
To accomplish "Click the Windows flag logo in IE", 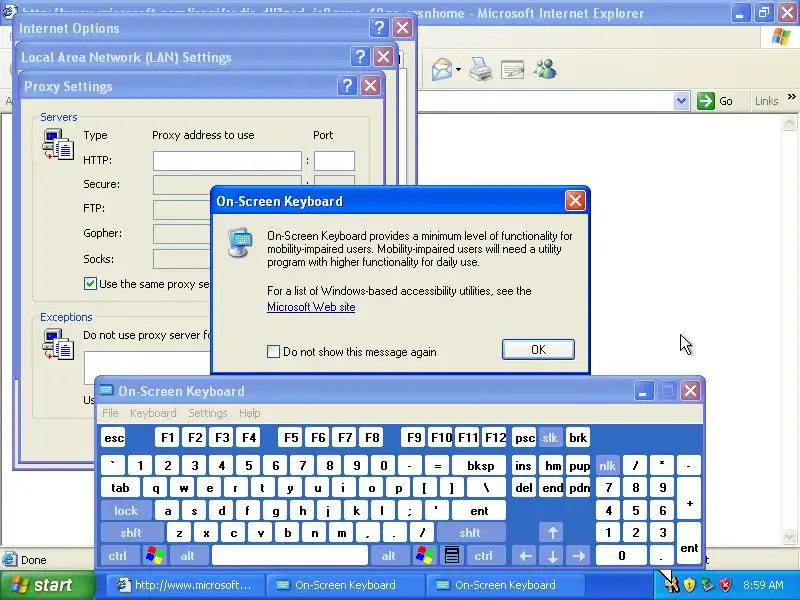I will point(781,37).
